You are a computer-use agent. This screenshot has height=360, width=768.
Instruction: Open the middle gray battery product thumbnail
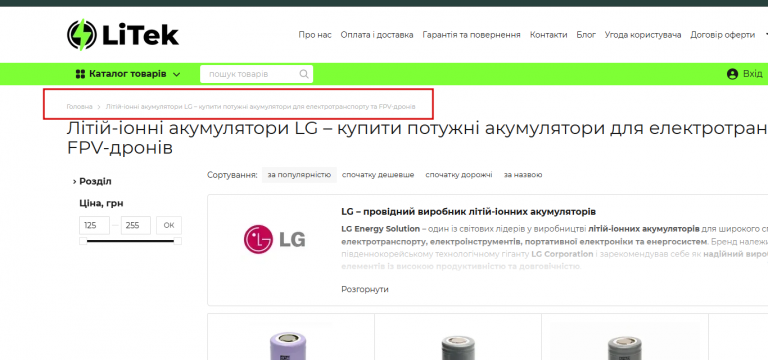pyautogui.click(x=458, y=347)
